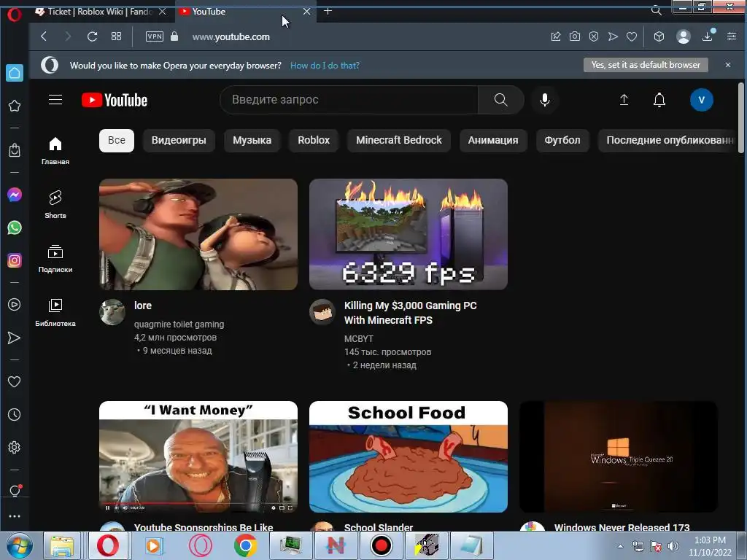
Task: Open the speed dial start page grid icon
Action: pos(116,36)
